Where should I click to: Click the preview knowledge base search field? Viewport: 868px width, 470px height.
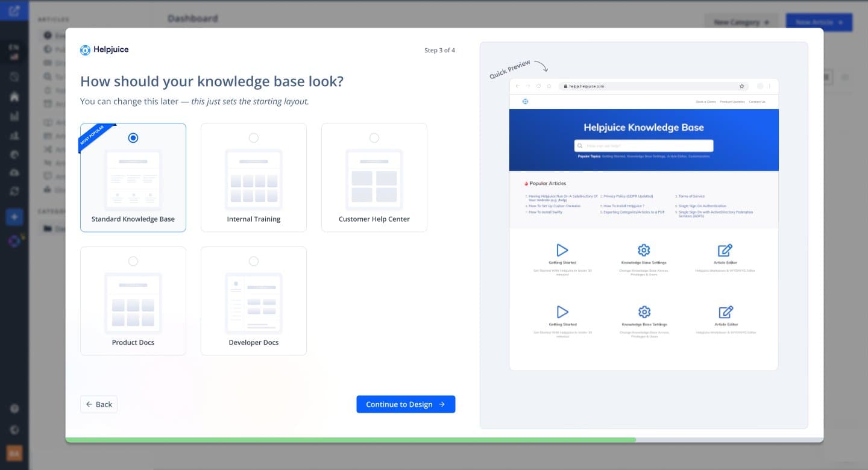pos(644,146)
